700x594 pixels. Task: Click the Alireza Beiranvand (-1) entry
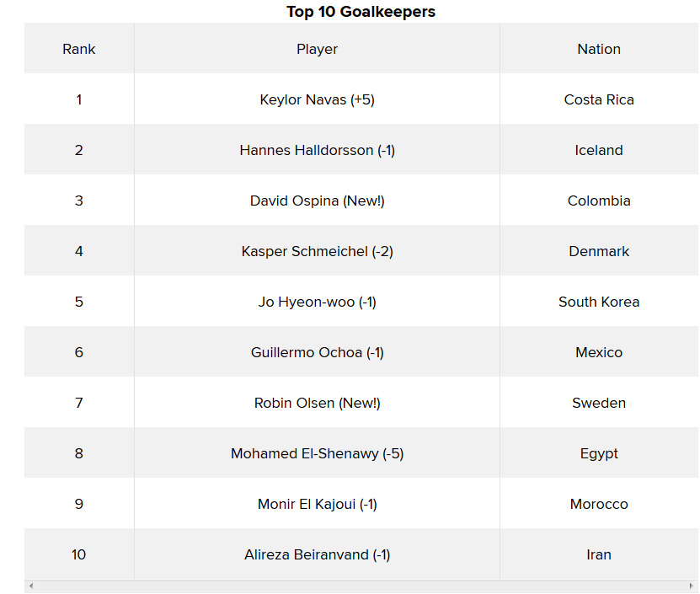317,554
